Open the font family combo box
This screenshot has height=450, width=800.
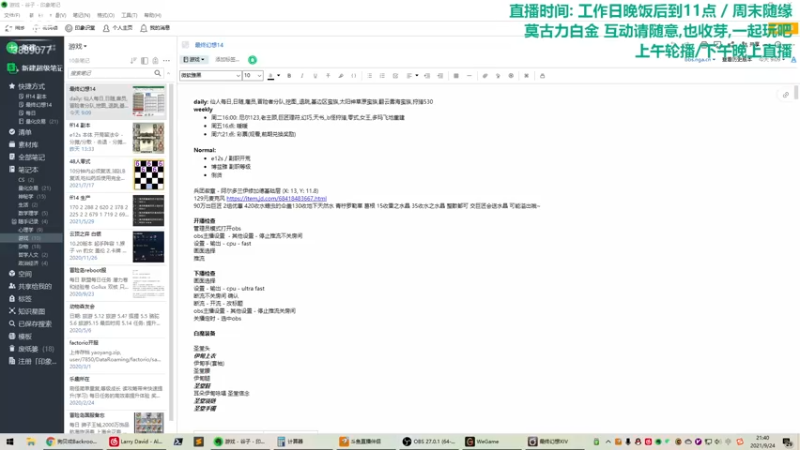click(x=210, y=76)
